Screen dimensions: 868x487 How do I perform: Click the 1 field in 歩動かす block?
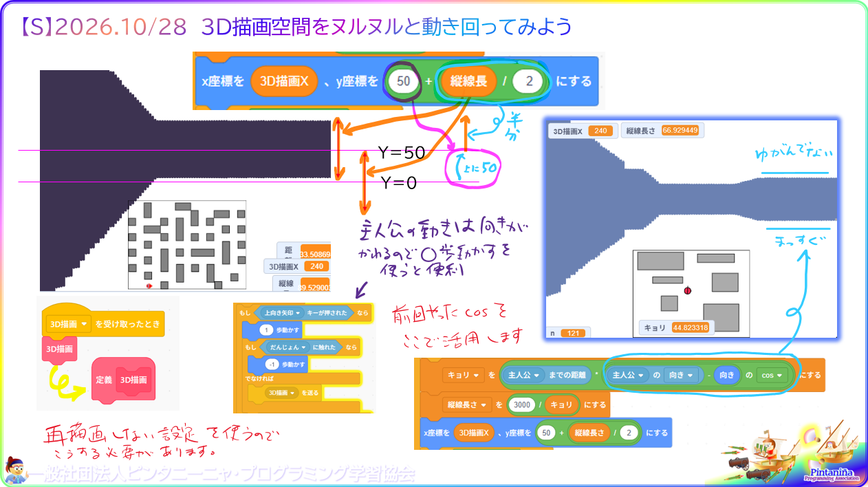pyautogui.click(x=266, y=330)
